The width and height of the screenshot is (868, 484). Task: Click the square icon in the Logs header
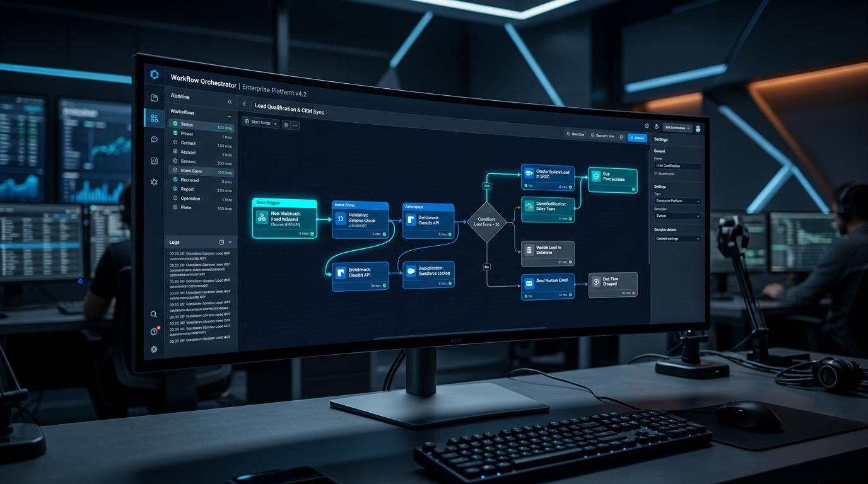(221, 242)
